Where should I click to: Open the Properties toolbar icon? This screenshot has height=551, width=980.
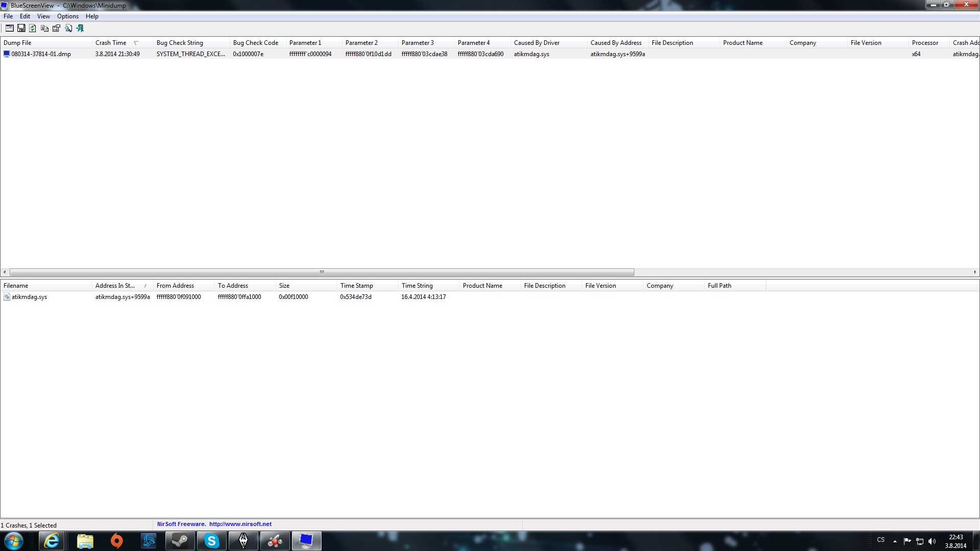pos(56,28)
